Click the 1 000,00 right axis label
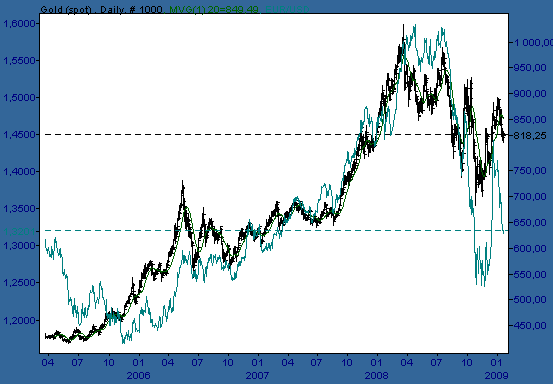 point(533,42)
